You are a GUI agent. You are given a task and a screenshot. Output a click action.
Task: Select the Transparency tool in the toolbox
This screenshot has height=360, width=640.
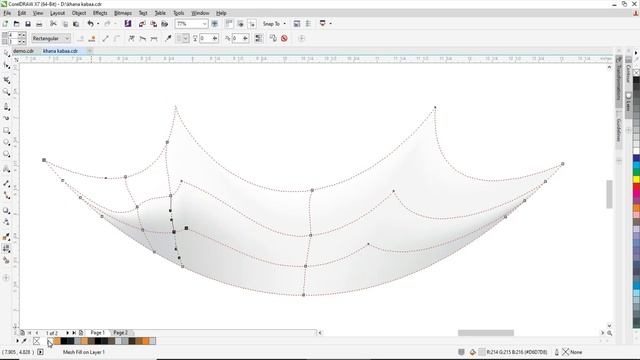pyautogui.click(x=7, y=222)
